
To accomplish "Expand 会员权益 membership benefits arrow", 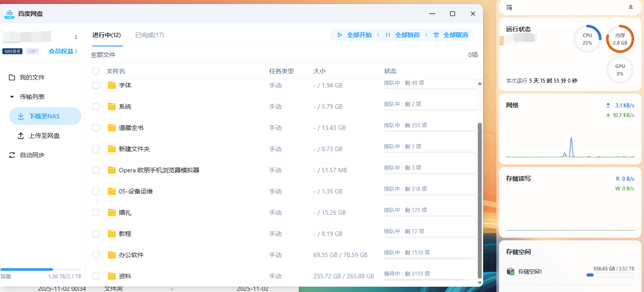I will click(76, 51).
